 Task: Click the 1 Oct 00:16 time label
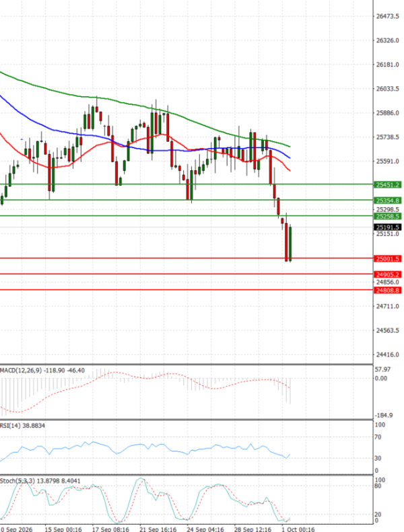click(298, 529)
